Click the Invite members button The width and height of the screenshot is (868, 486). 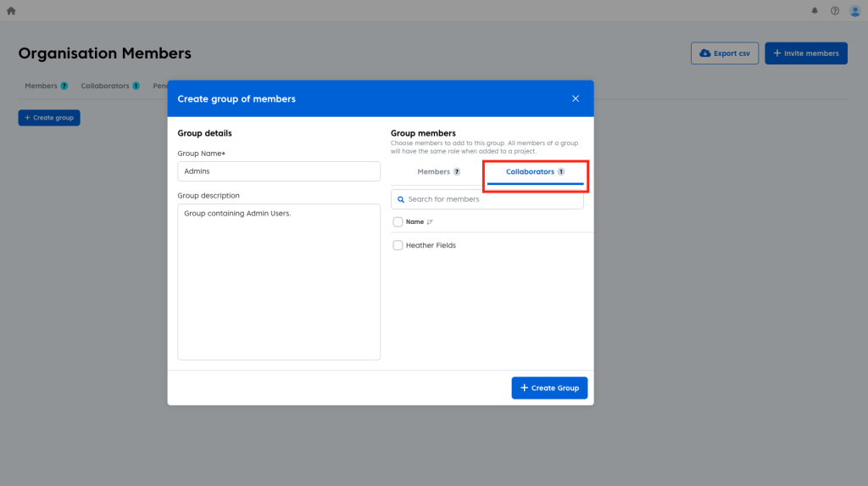(805, 53)
